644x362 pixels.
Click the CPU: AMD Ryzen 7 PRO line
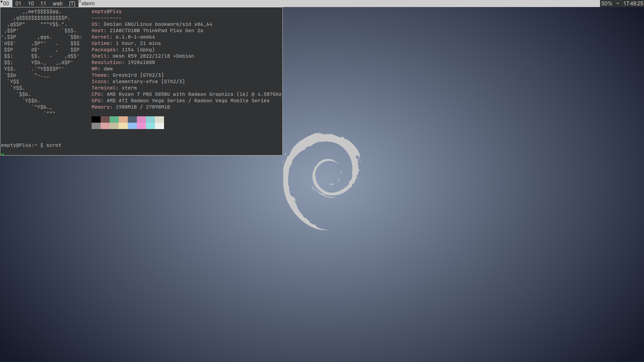click(x=186, y=94)
